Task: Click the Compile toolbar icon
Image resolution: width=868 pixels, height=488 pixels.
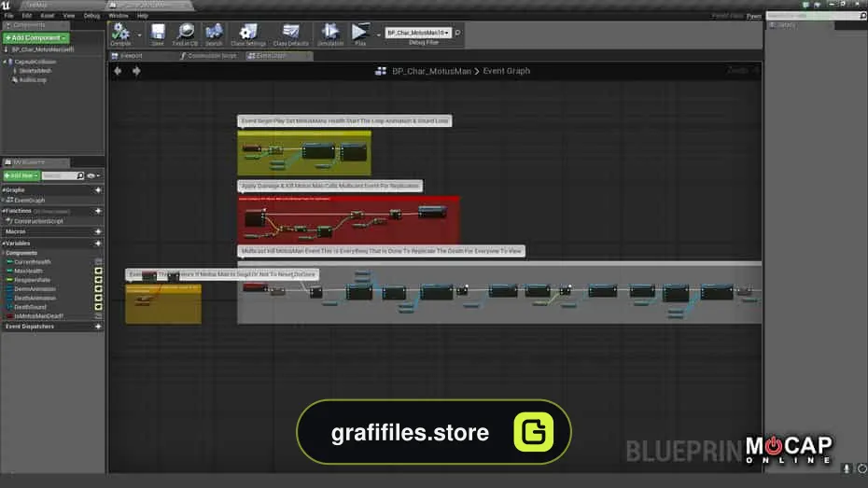Action: click(120, 35)
